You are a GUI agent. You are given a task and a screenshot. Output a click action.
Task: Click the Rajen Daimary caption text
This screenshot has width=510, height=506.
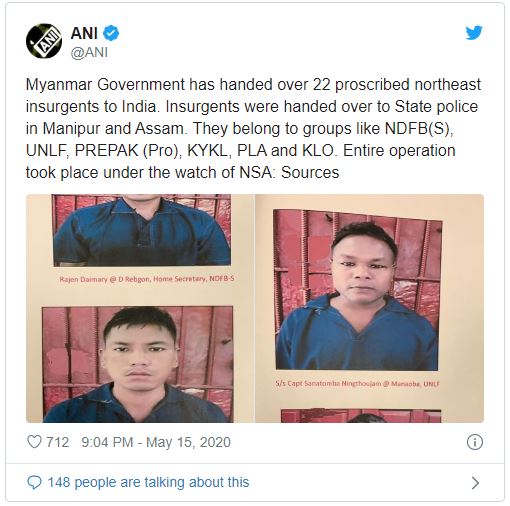pyautogui.click(x=147, y=279)
